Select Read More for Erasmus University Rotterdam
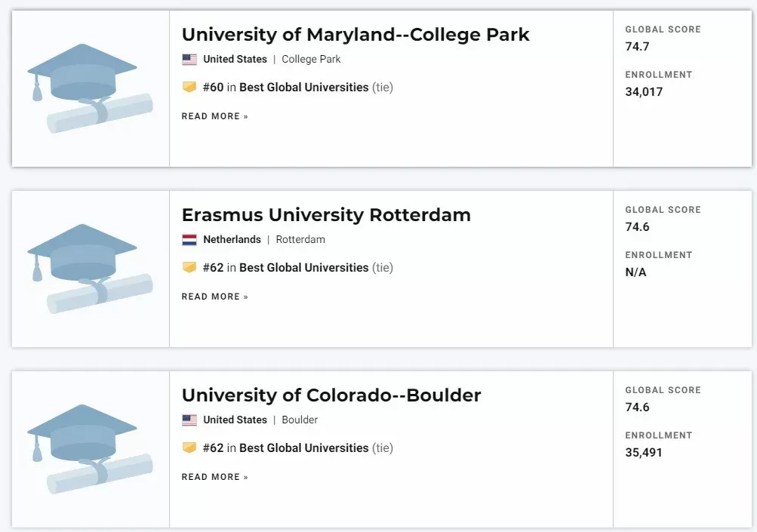 215,297
